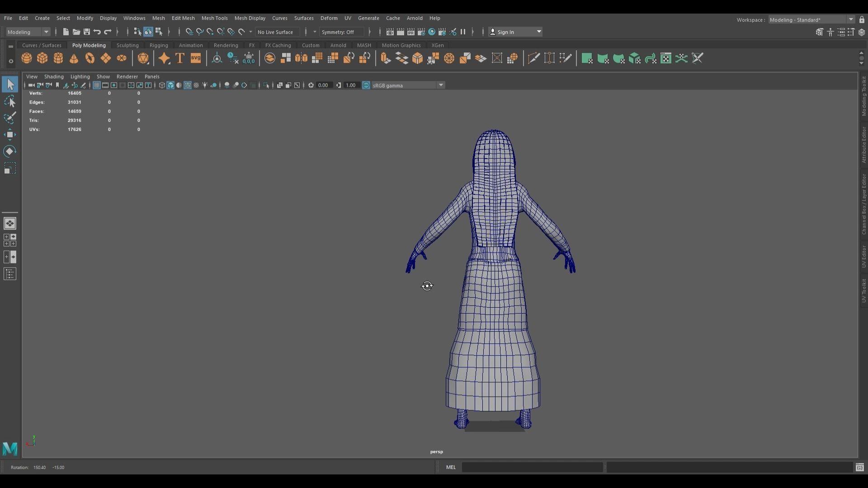Open the Symmetry: Off dropdown
The width and height of the screenshot is (868, 488).
[x=341, y=32]
